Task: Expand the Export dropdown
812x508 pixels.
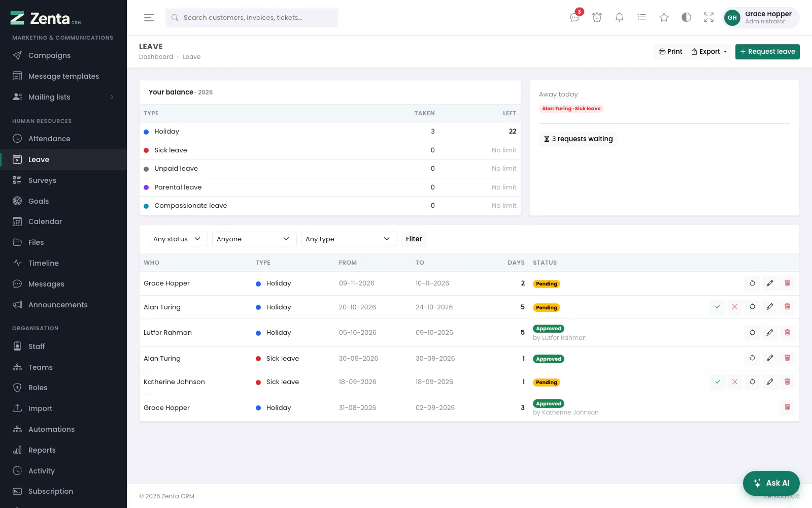Action: pyautogui.click(x=709, y=51)
